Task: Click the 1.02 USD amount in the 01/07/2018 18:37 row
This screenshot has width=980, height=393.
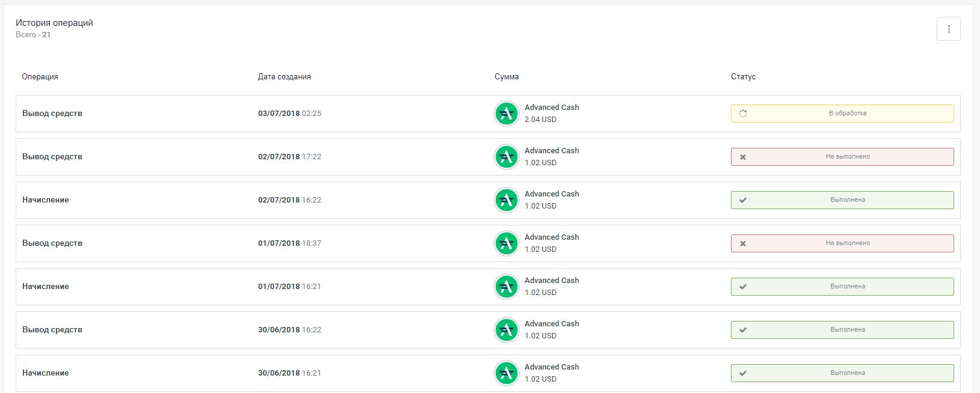Action: coord(540,249)
